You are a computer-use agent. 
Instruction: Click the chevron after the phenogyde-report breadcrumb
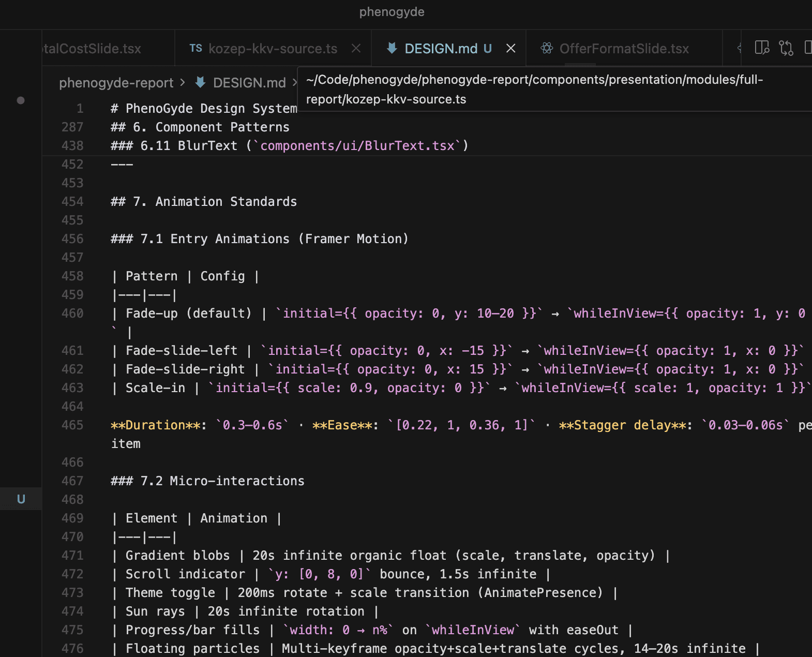[183, 82]
